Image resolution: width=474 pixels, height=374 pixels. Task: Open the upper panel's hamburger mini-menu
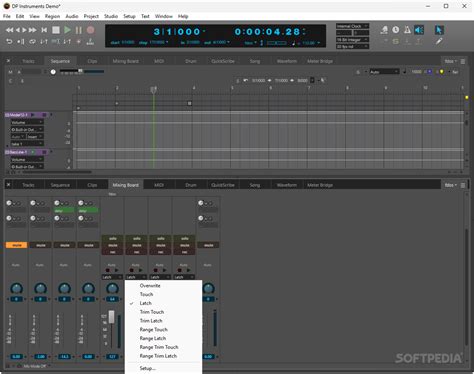[x=463, y=61]
